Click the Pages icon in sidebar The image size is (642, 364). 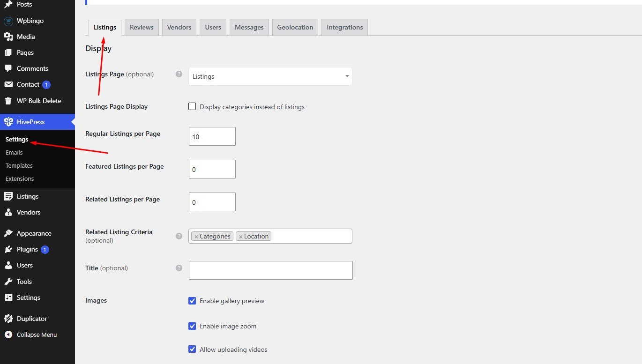pyautogui.click(x=8, y=53)
